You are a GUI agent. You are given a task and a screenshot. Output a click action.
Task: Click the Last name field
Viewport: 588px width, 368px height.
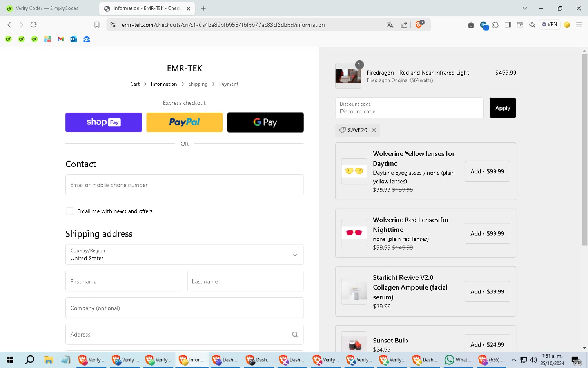(x=245, y=281)
